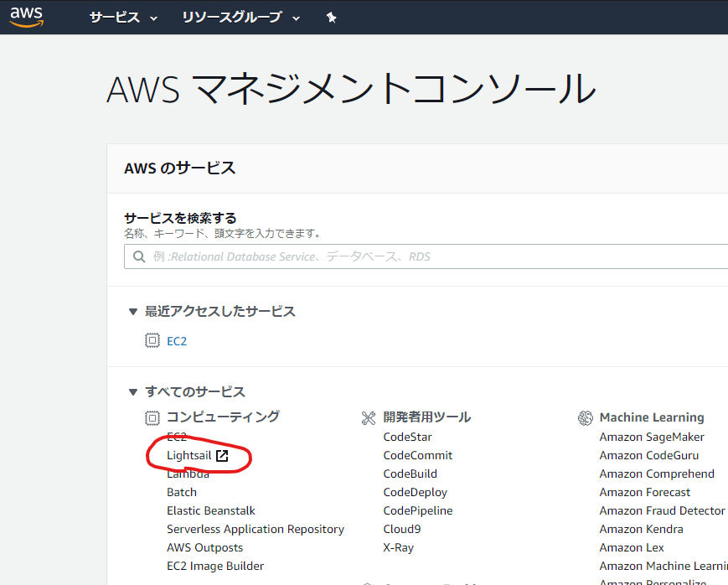
Task: Click the chip icon beside recent EC2
Action: 152,340
